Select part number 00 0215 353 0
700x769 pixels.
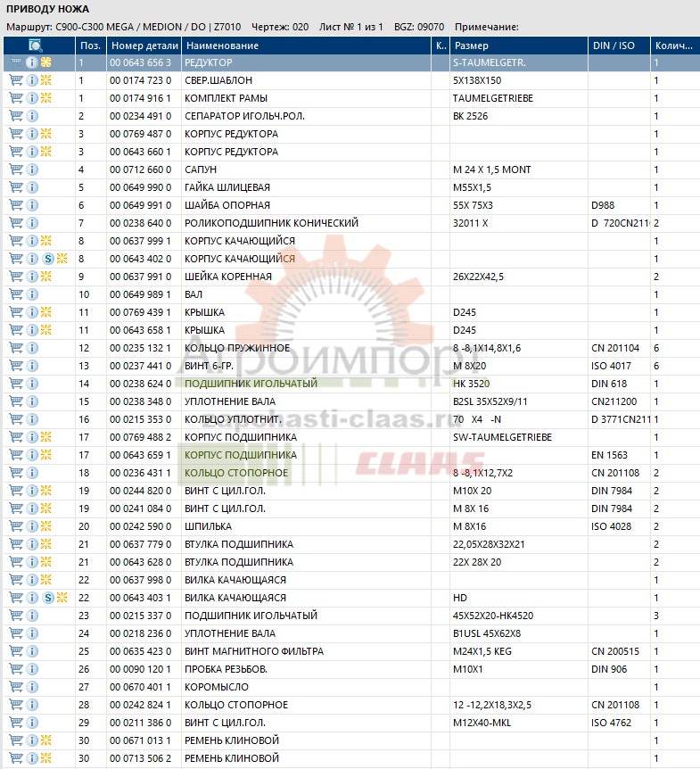pyautogui.click(x=141, y=419)
